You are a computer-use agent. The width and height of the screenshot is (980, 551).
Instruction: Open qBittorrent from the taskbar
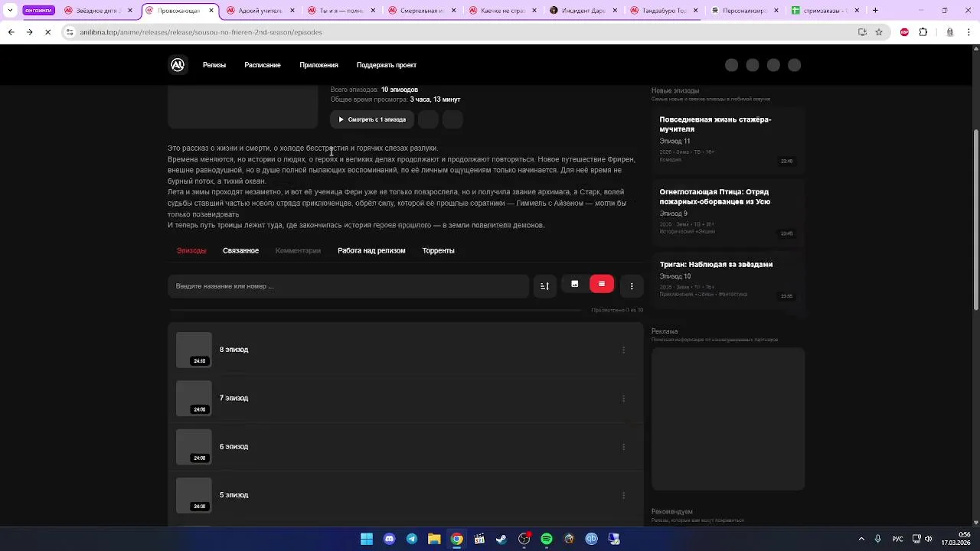(591, 539)
